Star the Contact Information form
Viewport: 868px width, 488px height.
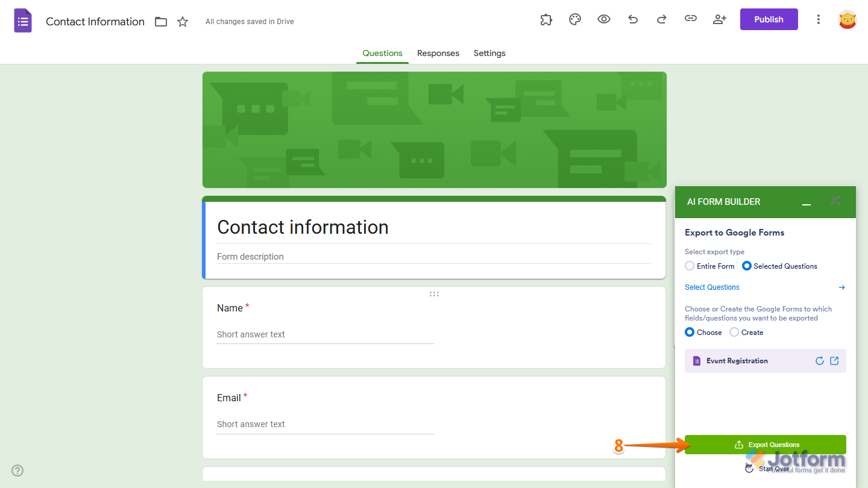pos(182,21)
